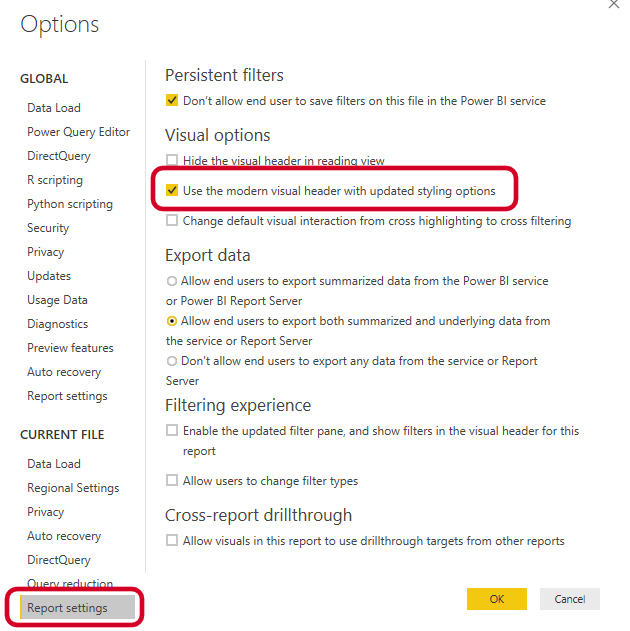This screenshot has height=631, width=630.
Task: Toggle the modern visual header checkbox
Action: 172,190
